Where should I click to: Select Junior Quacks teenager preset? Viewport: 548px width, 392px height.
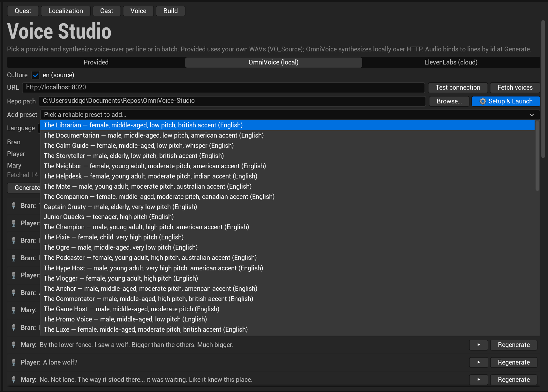(x=287, y=217)
